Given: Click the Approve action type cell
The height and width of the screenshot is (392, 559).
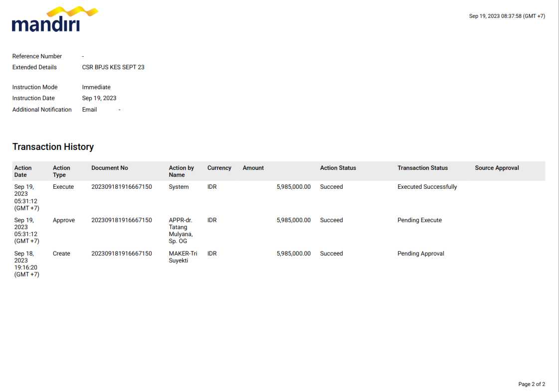Looking at the screenshot, I should tap(64, 221).
